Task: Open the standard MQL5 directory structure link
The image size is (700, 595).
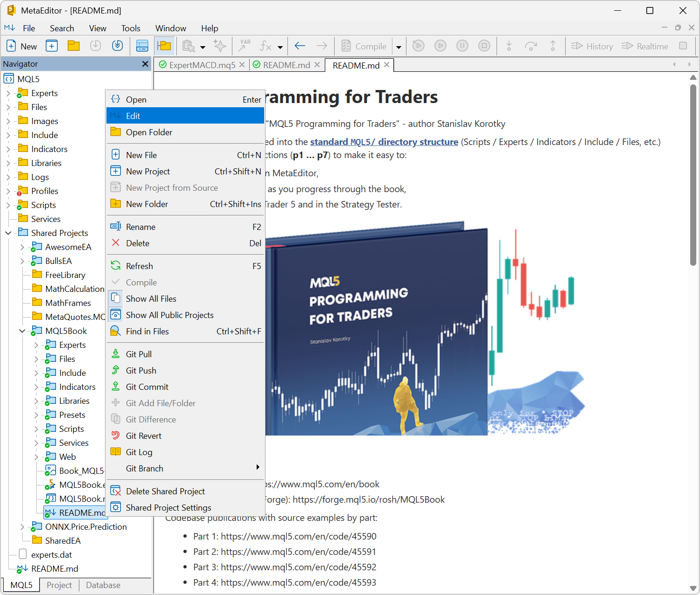Action: pos(384,142)
